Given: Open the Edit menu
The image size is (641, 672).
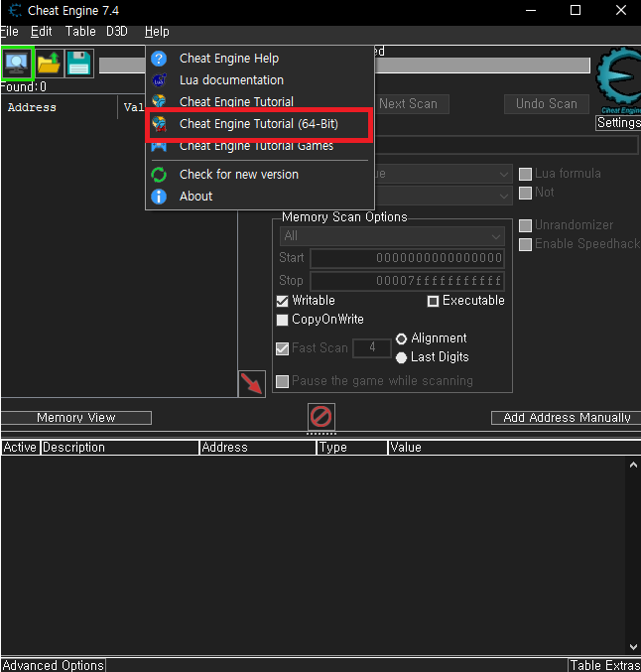Looking at the screenshot, I should (41, 32).
